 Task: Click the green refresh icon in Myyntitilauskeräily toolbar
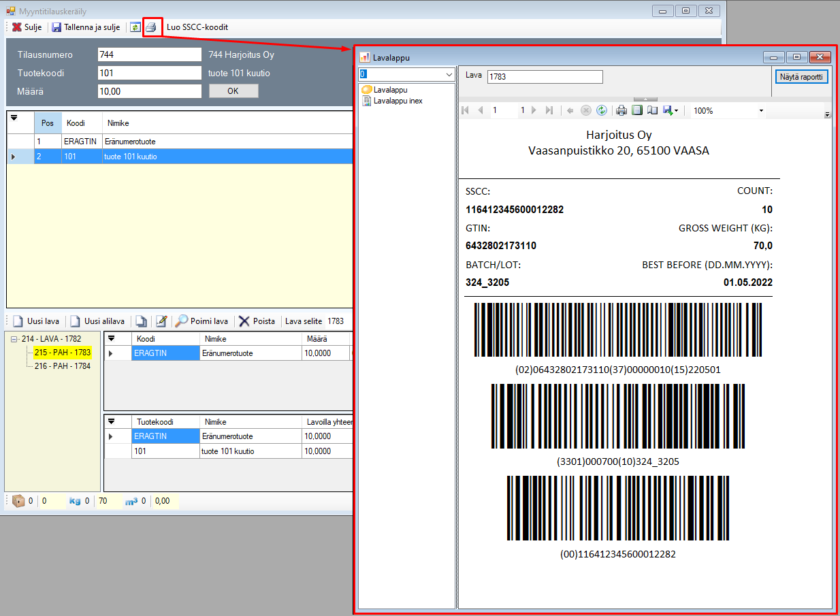pos(135,27)
